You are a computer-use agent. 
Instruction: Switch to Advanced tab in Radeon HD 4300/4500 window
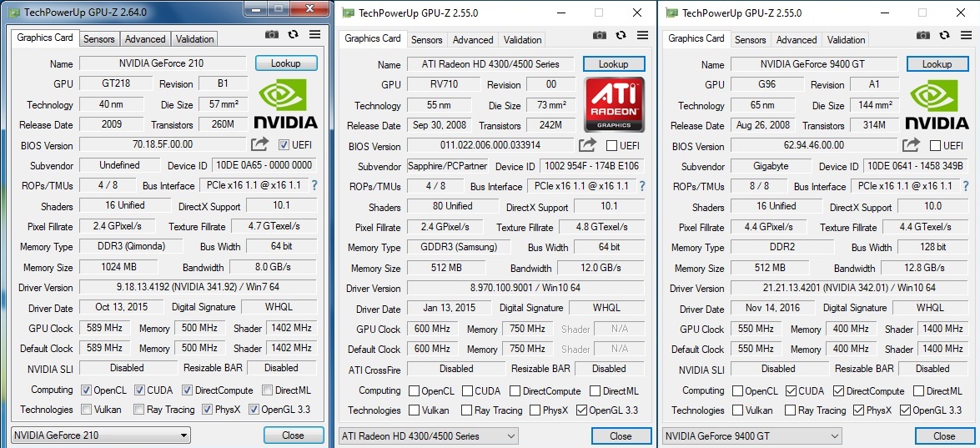coord(473,39)
